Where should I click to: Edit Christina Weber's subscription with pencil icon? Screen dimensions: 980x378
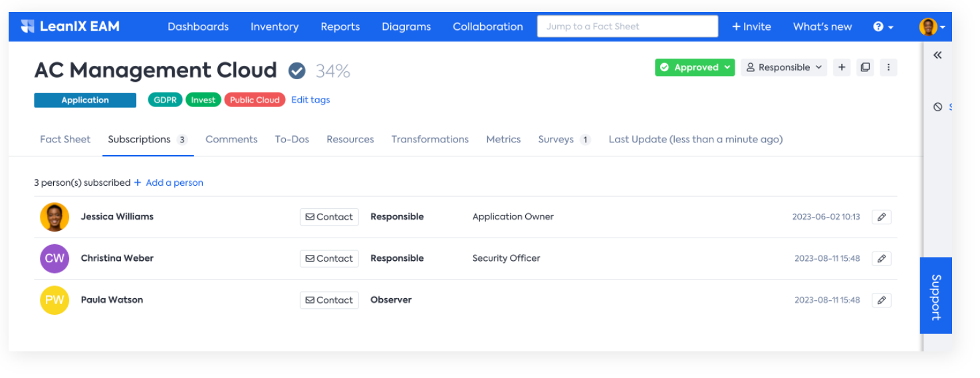pyautogui.click(x=882, y=258)
